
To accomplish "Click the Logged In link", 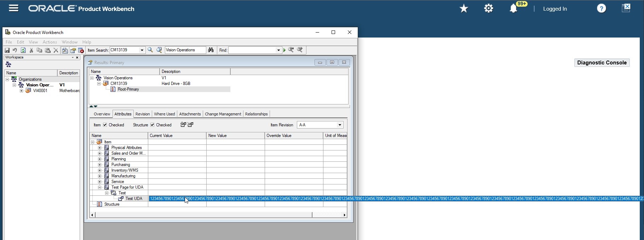I will pos(555,9).
